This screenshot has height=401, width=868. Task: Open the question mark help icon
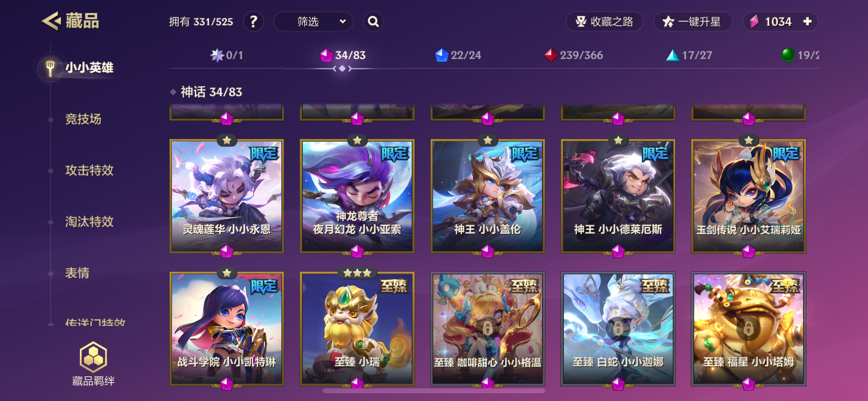coord(253,21)
